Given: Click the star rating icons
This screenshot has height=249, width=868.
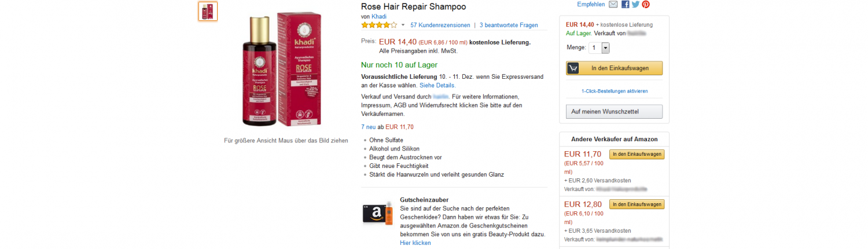Looking at the screenshot, I should (379, 25).
